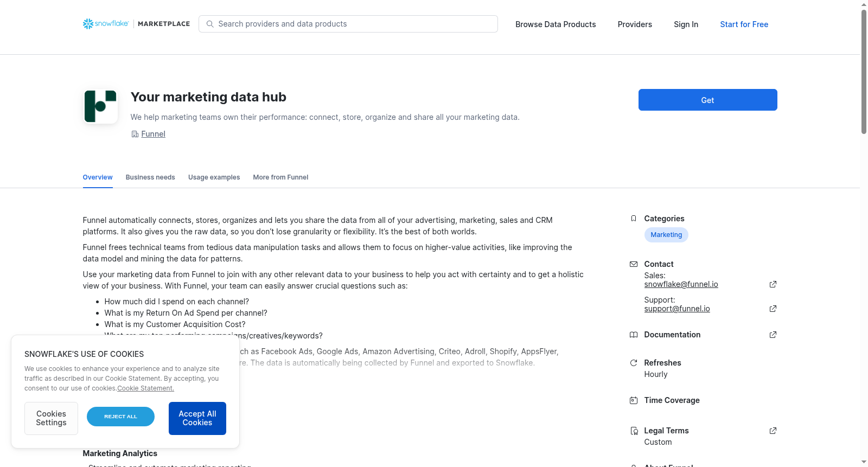Open the Providers nav item
This screenshot has width=868, height=467.
coord(635,24)
